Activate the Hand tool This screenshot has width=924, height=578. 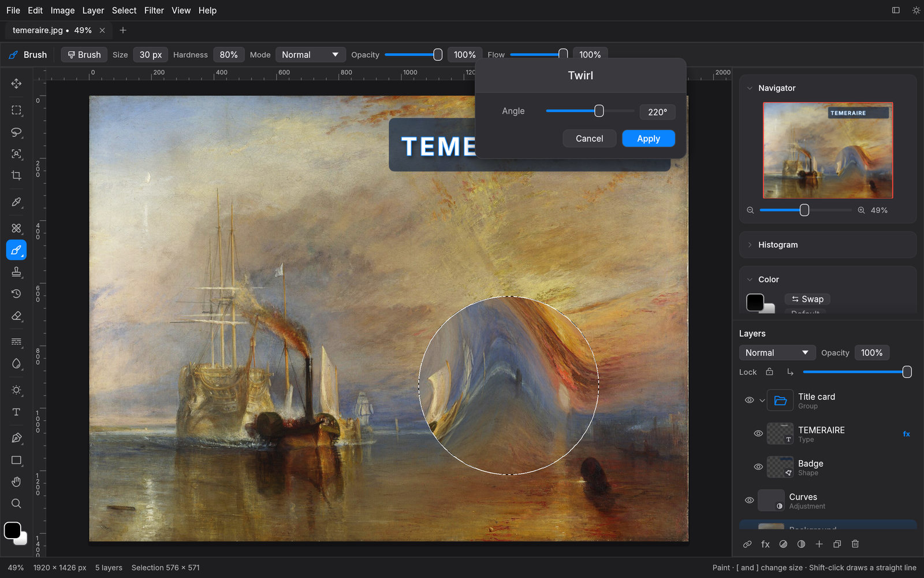coord(16,482)
